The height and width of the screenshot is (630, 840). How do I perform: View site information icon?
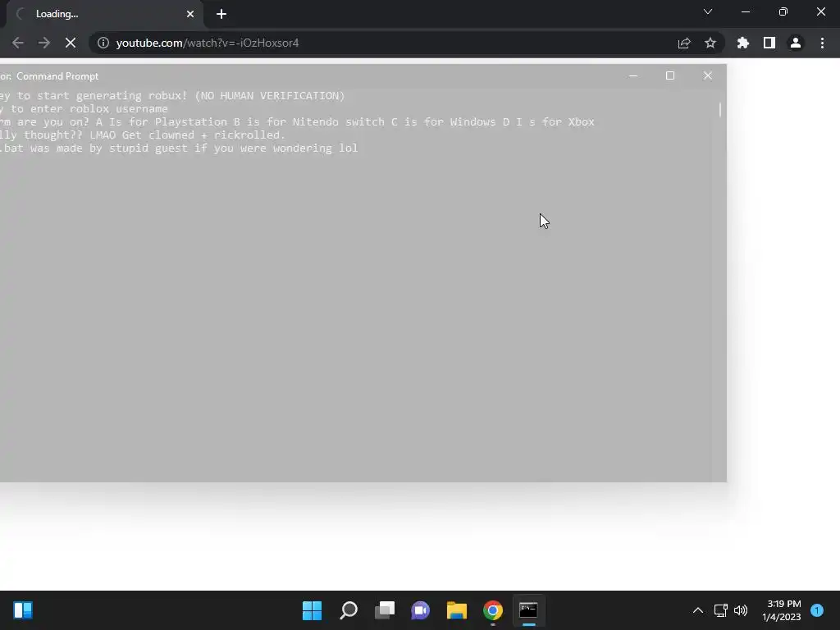(103, 43)
